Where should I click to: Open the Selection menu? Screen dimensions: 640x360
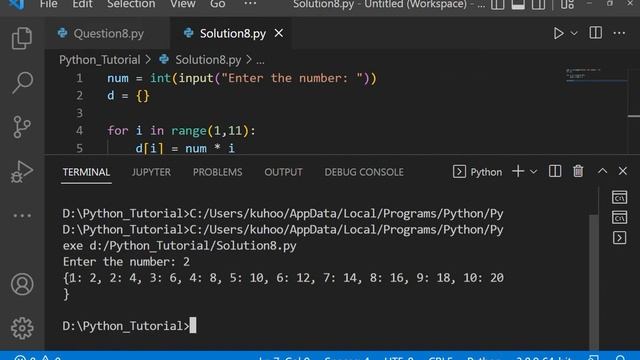[131, 4]
